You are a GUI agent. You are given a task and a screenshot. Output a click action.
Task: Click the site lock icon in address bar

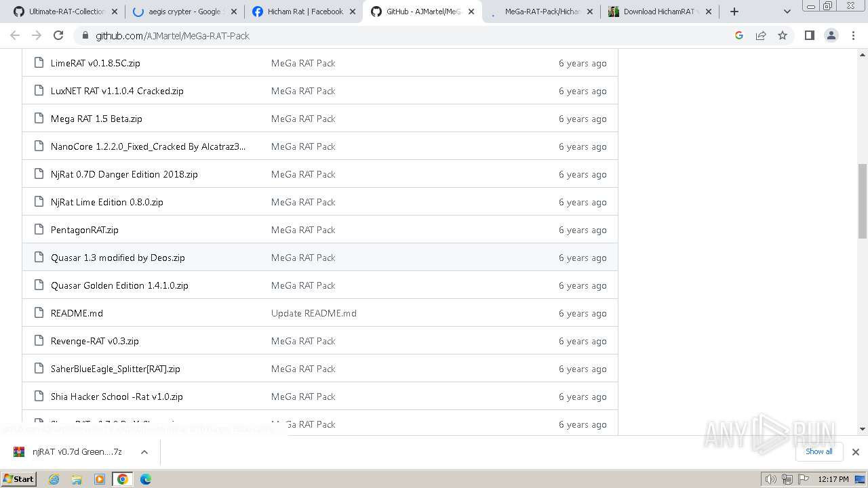tap(85, 35)
